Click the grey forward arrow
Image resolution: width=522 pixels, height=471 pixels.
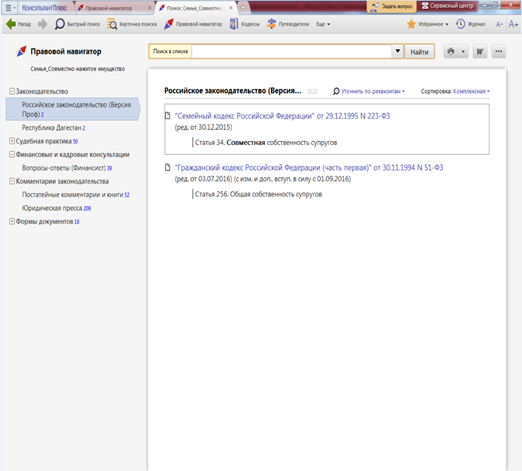42,24
